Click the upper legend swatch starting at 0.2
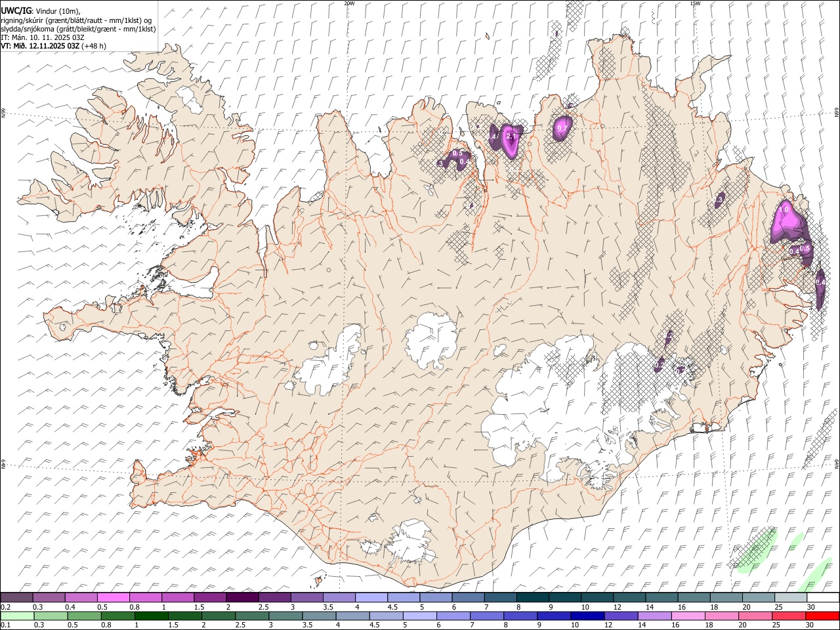 coord(17,597)
